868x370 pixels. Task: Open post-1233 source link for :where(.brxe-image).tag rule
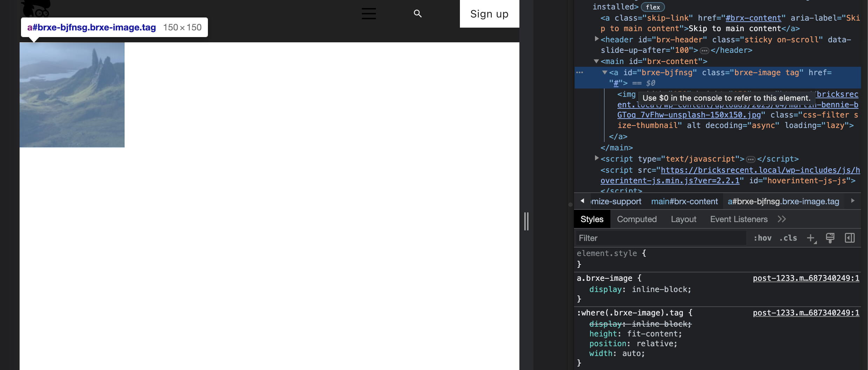(806, 313)
